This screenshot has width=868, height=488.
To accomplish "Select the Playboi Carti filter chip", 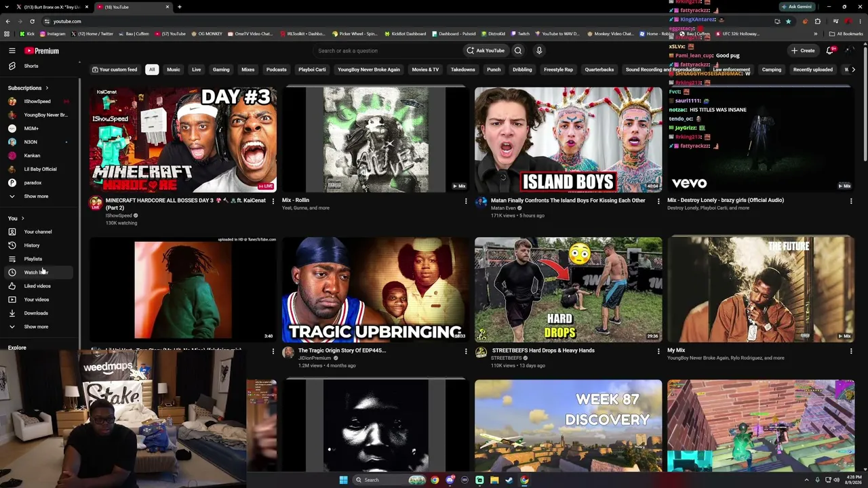I will coord(312,69).
